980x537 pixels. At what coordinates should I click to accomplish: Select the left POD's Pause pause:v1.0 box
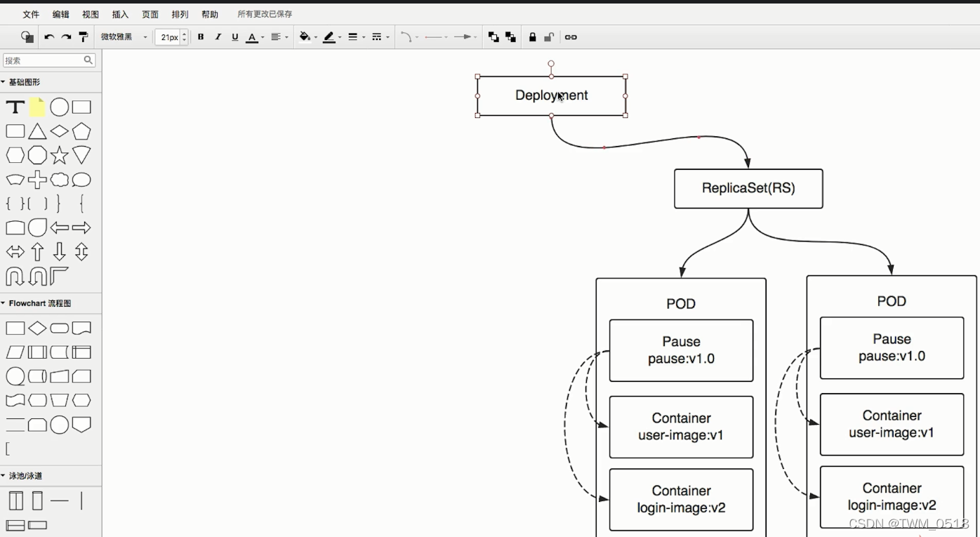[681, 350]
